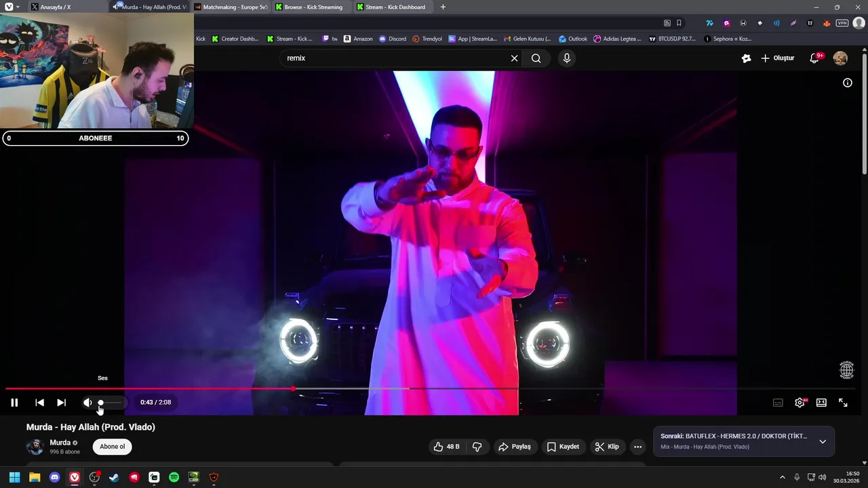The image size is (868, 488).
Task: Open Discord bookmark
Action: 393,39
